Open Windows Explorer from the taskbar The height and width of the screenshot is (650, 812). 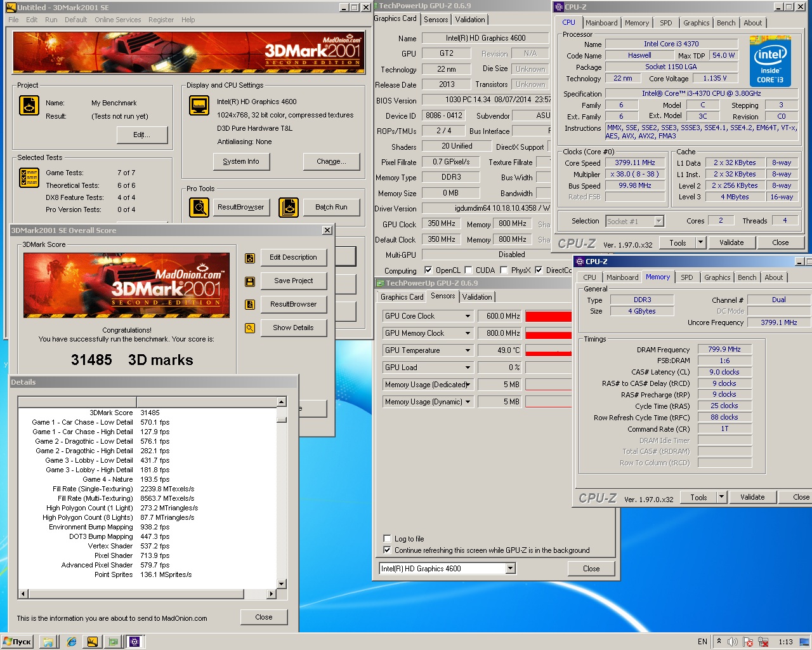[x=48, y=642]
